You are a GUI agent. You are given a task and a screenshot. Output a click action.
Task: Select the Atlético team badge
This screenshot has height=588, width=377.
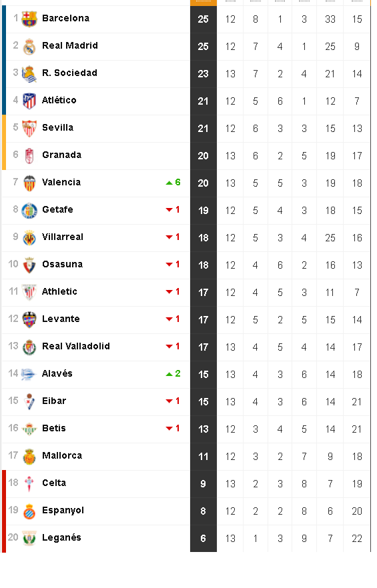(x=29, y=101)
